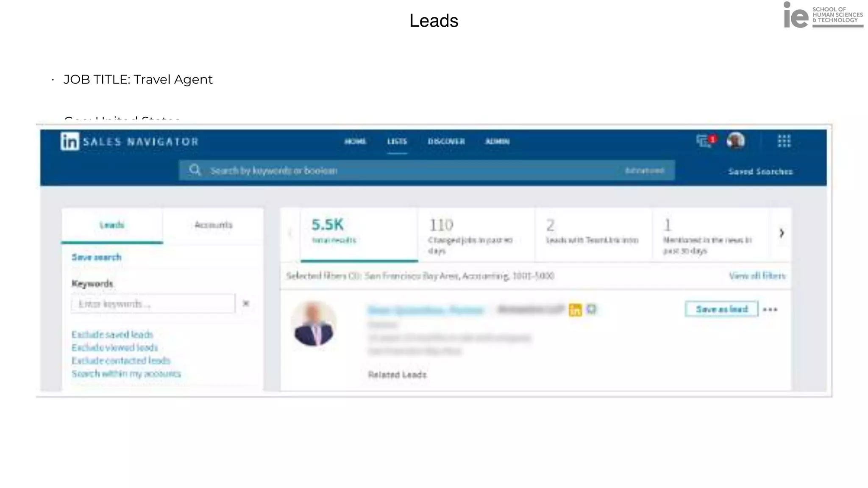Clear keywords with the X icon
Screen dimensions: 868x488
click(x=246, y=303)
